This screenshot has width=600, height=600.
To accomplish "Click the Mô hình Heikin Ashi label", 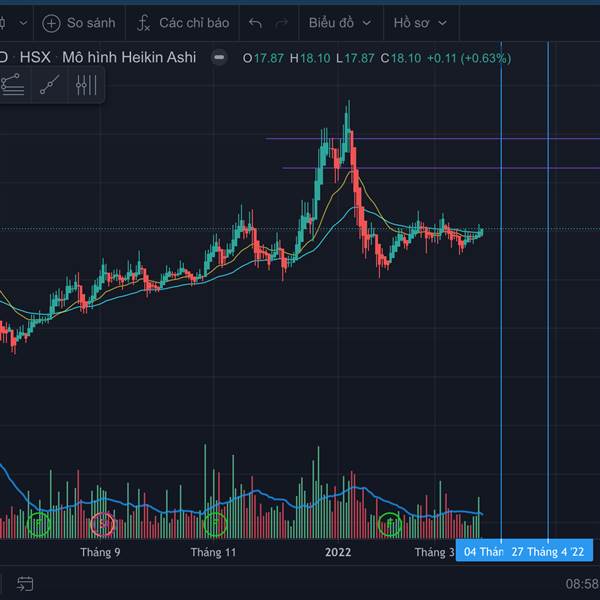I will 129,58.
